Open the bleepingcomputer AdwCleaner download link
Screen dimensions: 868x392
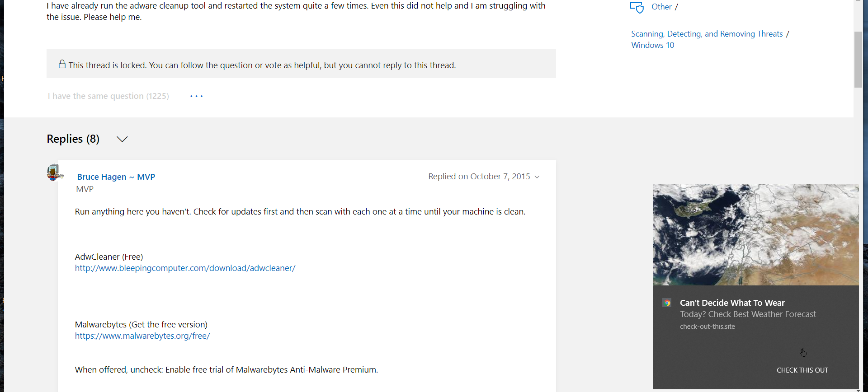pos(185,268)
